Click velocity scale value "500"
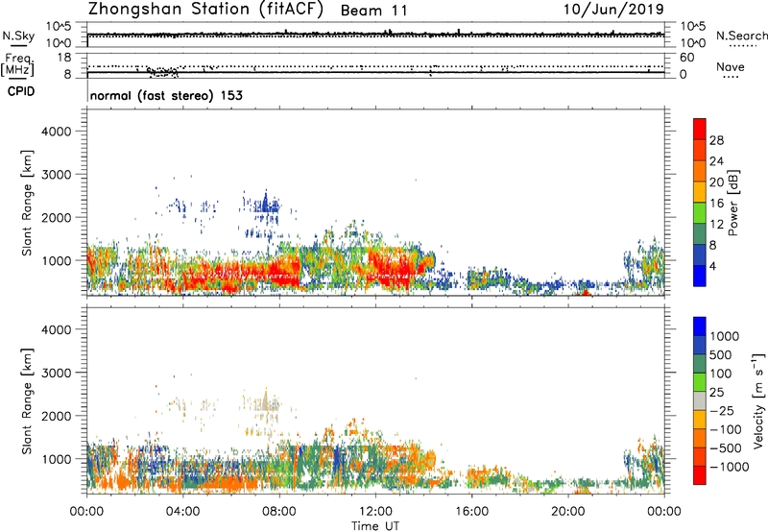Viewport: 768px width, 532px height. 721,355
